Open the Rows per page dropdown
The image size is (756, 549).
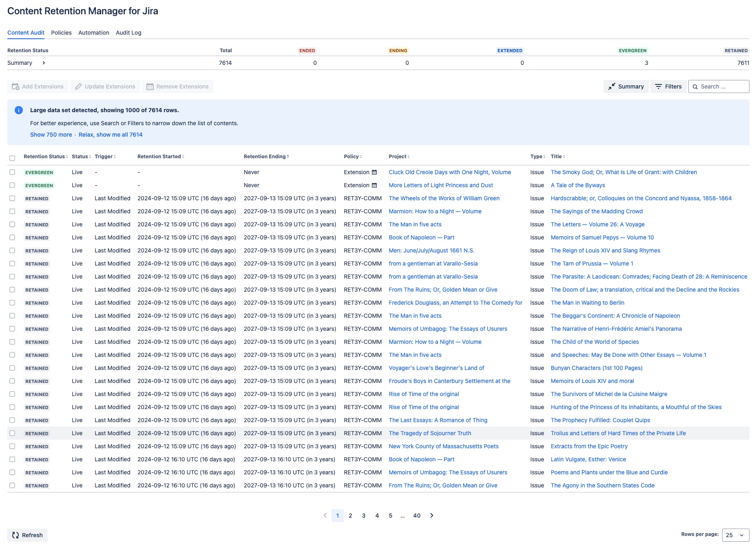[735, 535]
